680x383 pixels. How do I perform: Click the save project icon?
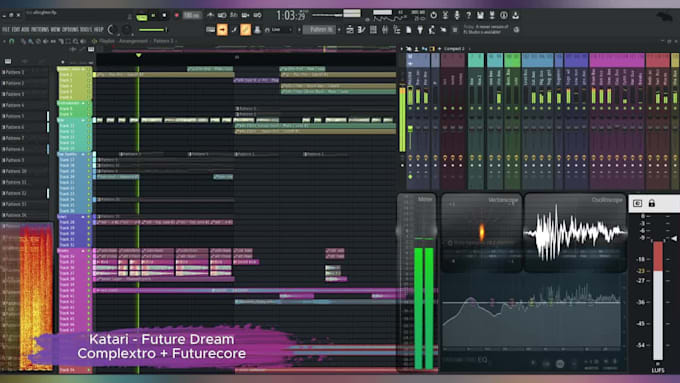coord(481,15)
